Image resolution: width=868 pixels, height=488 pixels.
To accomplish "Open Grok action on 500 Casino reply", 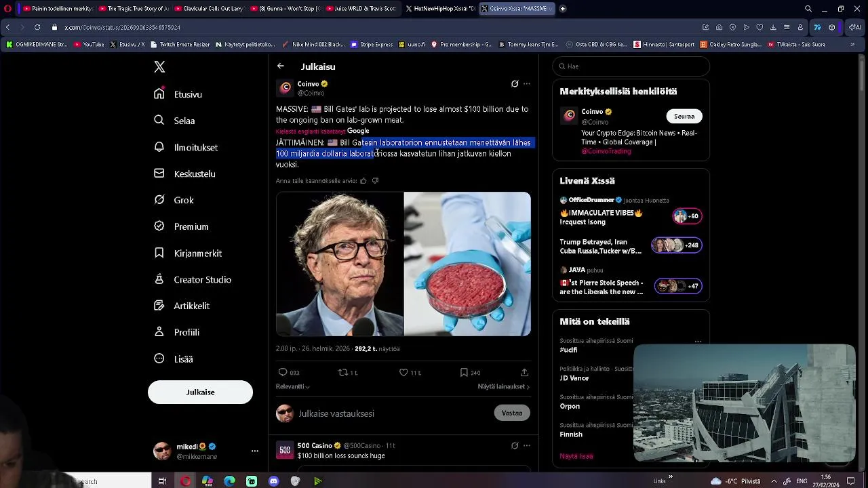I will (515, 445).
